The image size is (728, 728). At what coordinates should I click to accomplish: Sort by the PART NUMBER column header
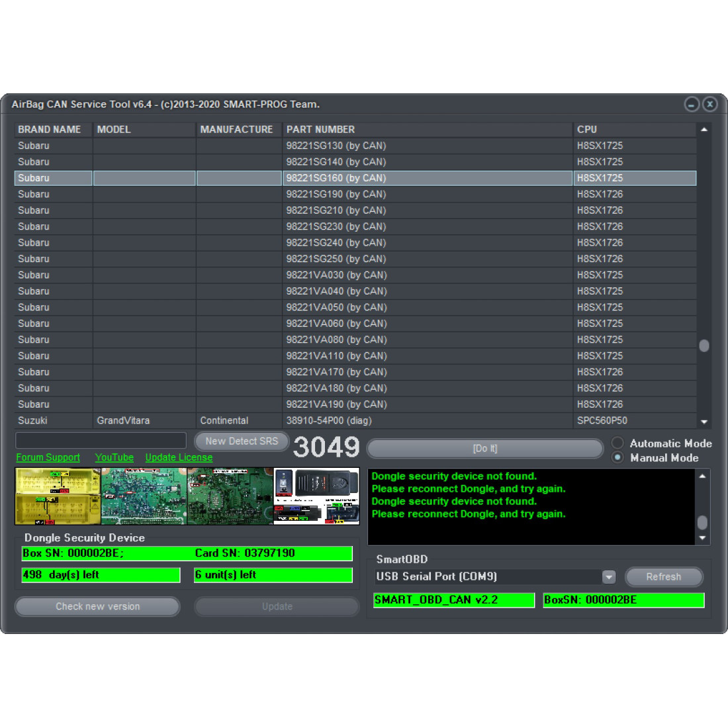point(320,130)
